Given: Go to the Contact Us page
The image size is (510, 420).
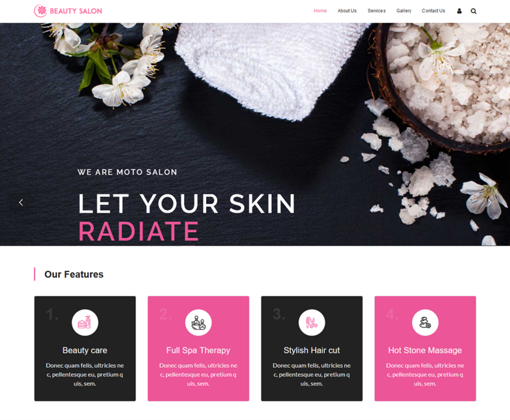Looking at the screenshot, I should [433, 10].
